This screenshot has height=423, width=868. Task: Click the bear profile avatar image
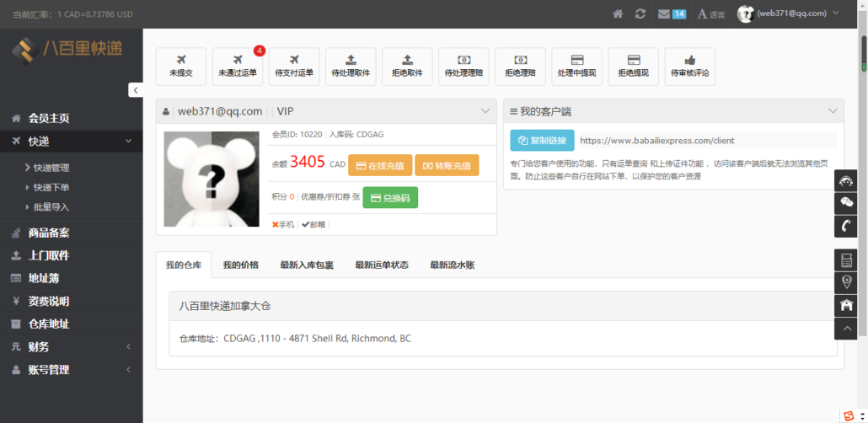211,179
